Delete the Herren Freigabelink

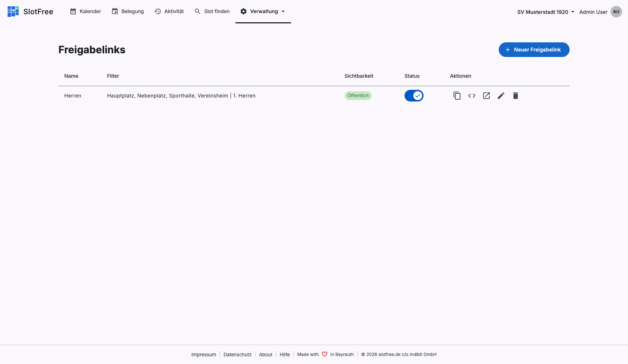click(515, 95)
